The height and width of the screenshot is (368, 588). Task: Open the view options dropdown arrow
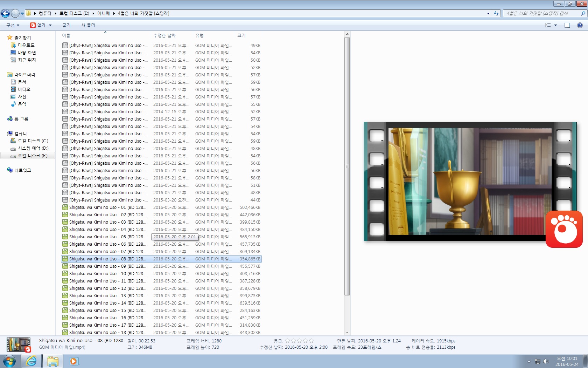pyautogui.click(x=555, y=25)
